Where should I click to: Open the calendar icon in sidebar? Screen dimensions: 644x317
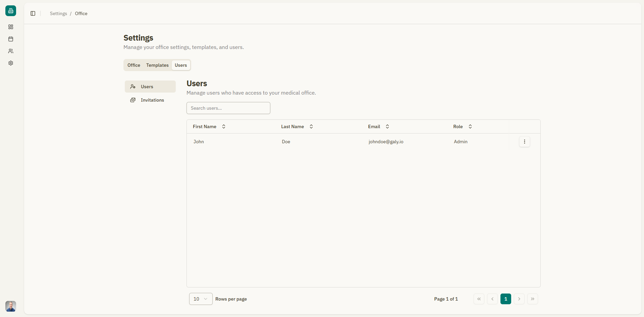[x=11, y=39]
